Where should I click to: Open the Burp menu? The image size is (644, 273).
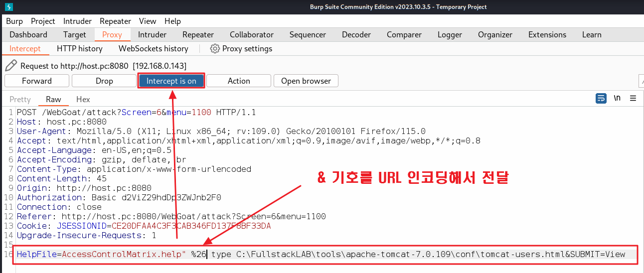tap(14, 21)
